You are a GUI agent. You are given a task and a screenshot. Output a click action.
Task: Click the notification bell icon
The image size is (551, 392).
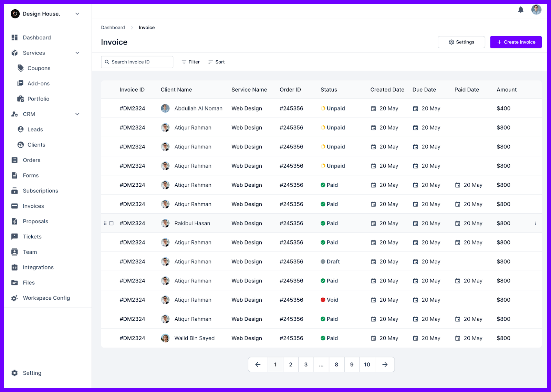tap(520, 10)
